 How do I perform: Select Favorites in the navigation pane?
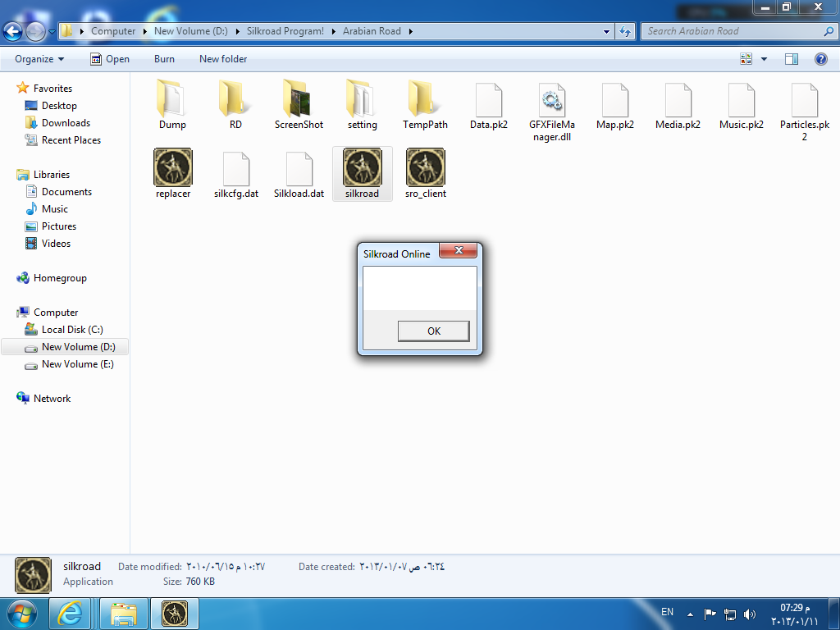[x=52, y=89]
